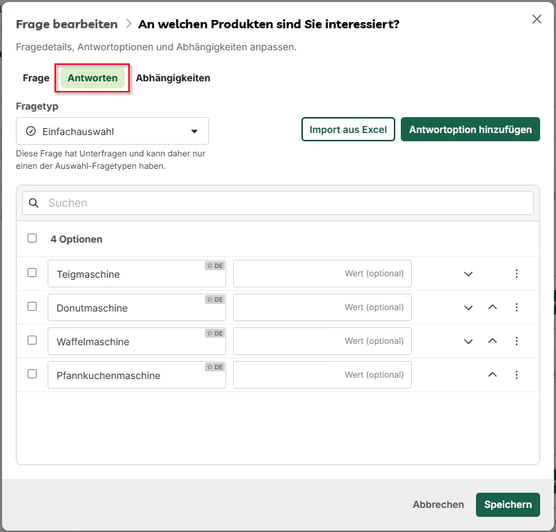The width and height of the screenshot is (556, 532).
Task: Switch to the Frage tab
Action: pos(36,78)
